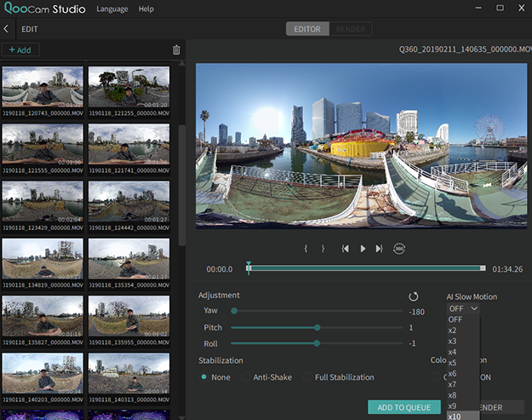This screenshot has height=420, width=532.
Task: Choose Full Stabilization mode
Action: tap(308, 377)
